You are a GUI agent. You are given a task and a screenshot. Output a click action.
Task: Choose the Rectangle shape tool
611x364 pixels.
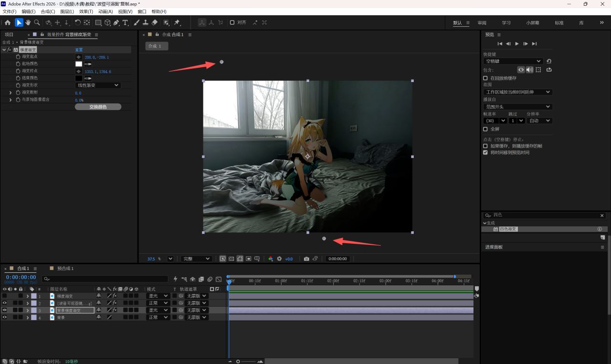point(98,22)
